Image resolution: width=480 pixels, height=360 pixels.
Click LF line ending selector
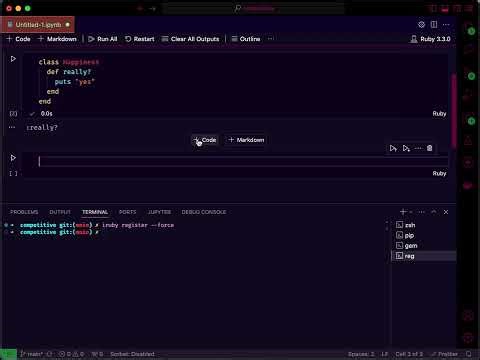[385, 354]
